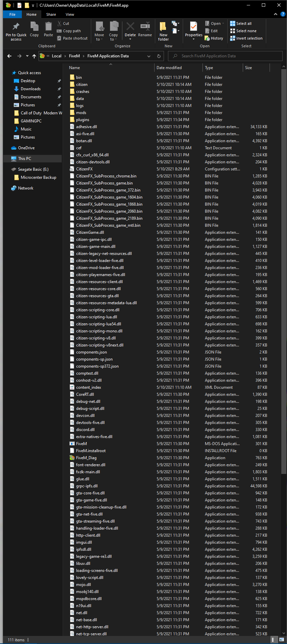Select the FiveM_Diag application icon
287x644 pixels.
(72, 458)
